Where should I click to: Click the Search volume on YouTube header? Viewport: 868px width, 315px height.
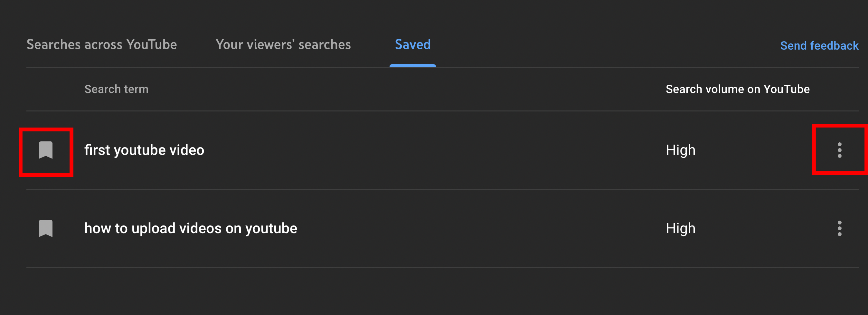tap(737, 89)
